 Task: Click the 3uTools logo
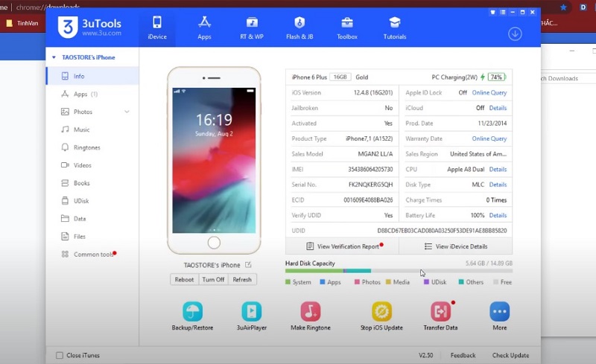[89, 27]
